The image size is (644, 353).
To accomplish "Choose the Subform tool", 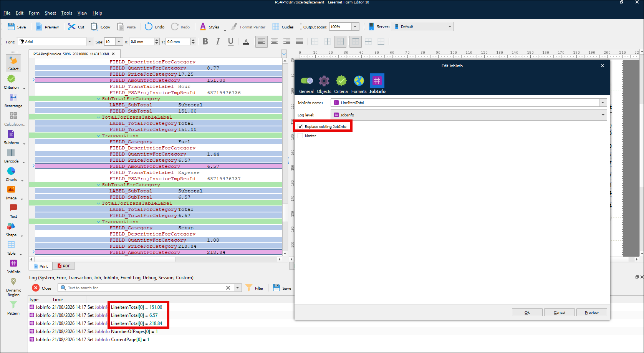I will [12, 137].
